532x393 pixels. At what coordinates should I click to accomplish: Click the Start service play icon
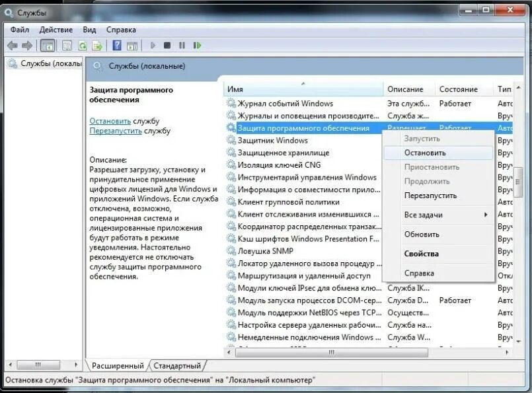click(153, 45)
